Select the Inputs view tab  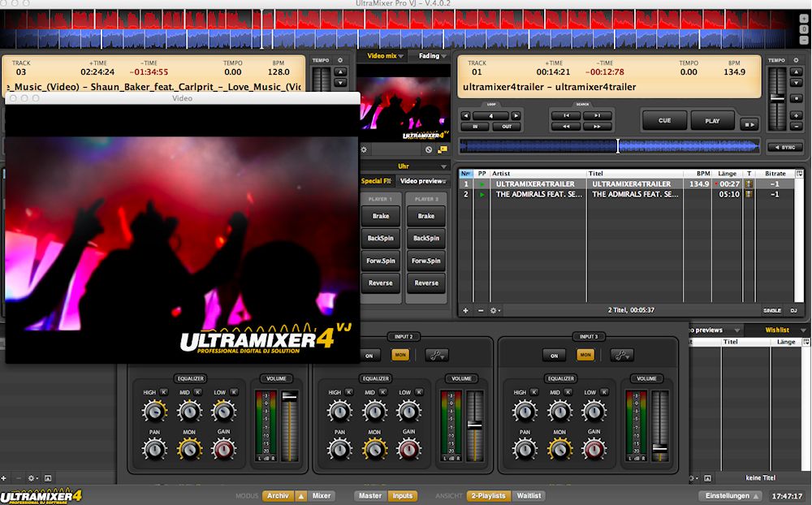(403, 496)
